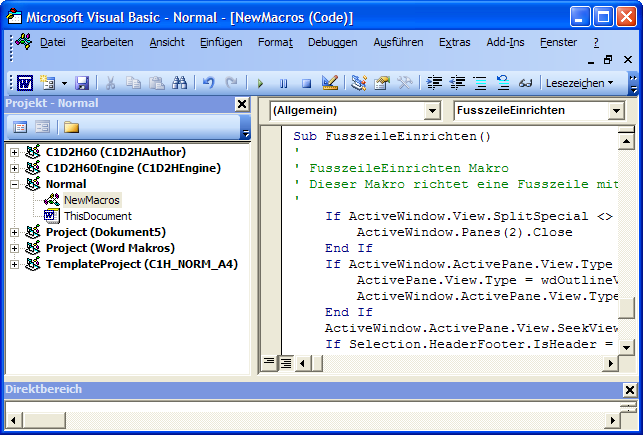Select ThisDocument in the project tree
The height and width of the screenshot is (435, 643).
(97, 216)
